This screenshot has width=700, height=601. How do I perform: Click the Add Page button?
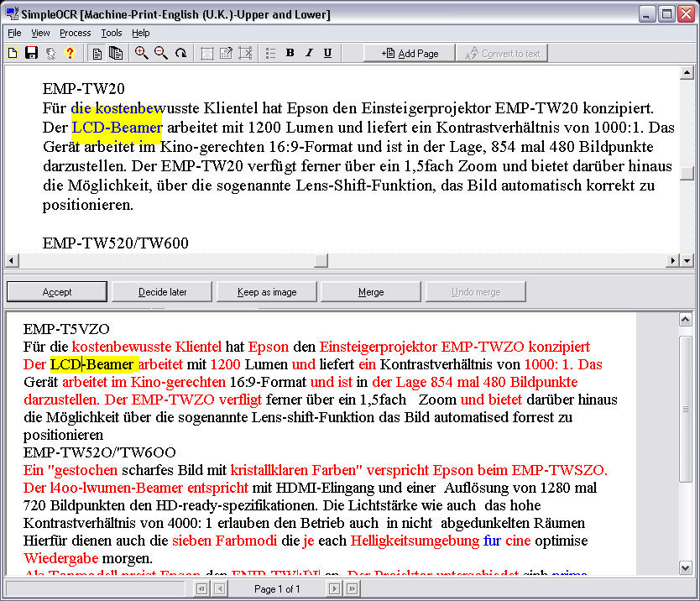pyautogui.click(x=410, y=53)
